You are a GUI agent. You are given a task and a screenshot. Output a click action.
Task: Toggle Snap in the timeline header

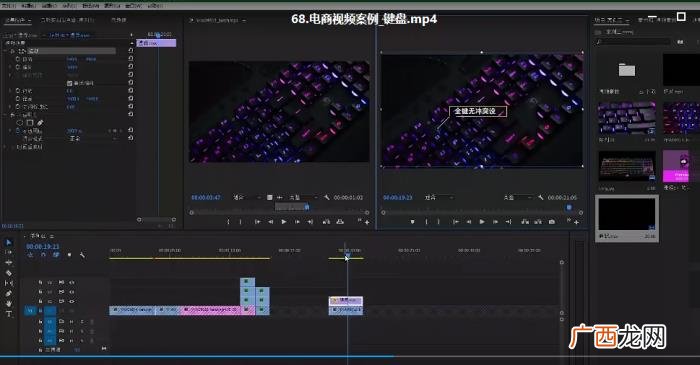click(x=43, y=255)
